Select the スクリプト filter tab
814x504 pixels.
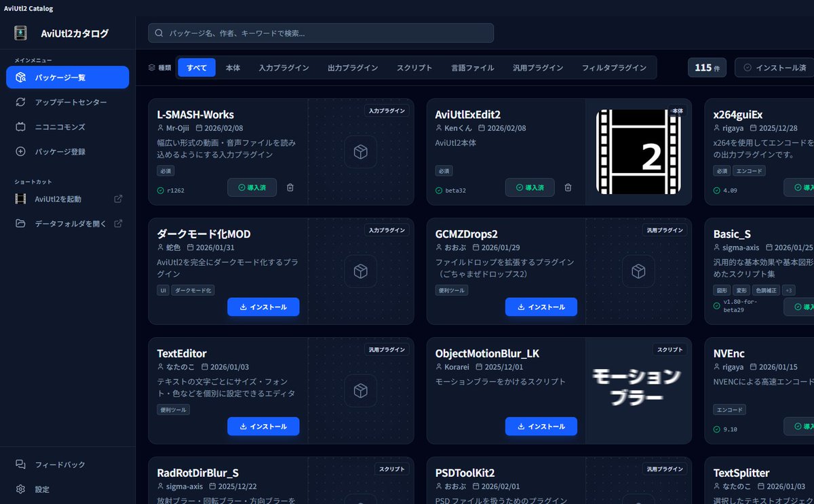414,68
